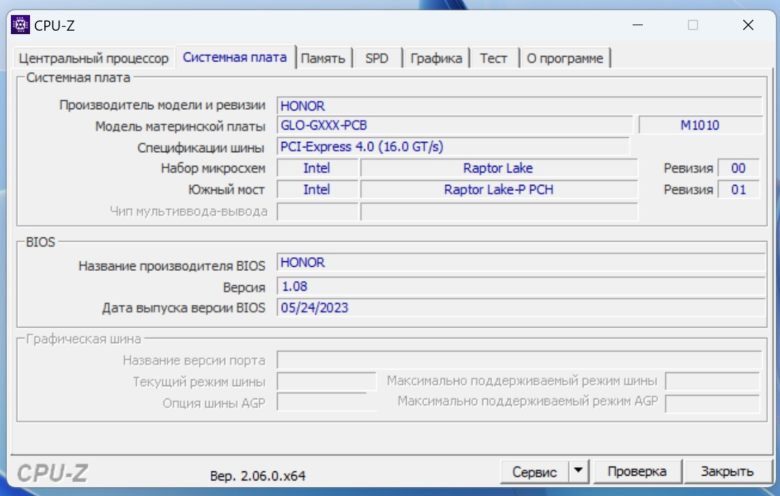The width and height of the screenshot is (780, 496).
Task: Go to the О программе tab
Action: coord(565,58)
